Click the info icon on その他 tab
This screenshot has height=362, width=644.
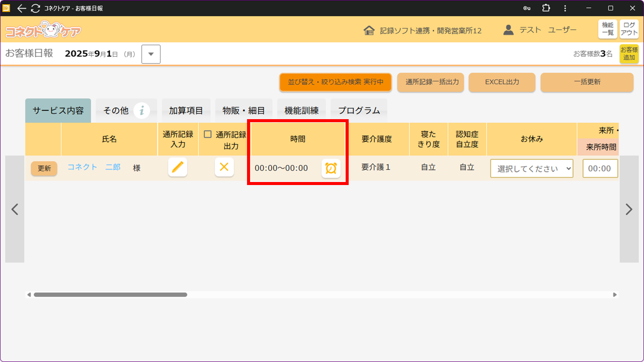point(142,111)
